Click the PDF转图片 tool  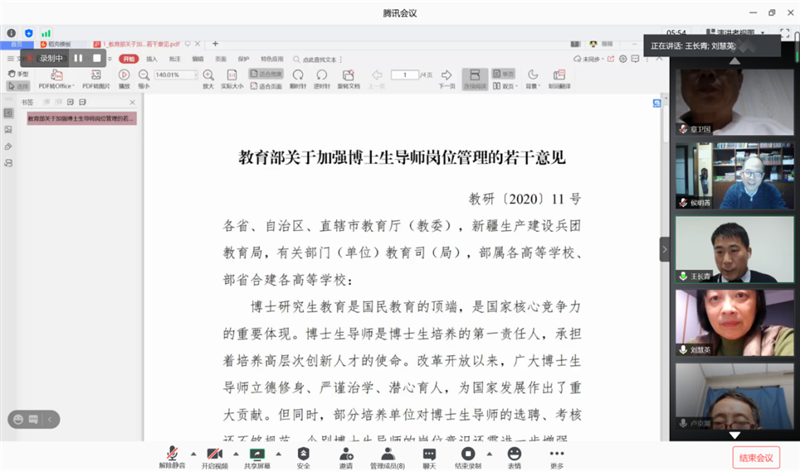(x=96, y=80)
